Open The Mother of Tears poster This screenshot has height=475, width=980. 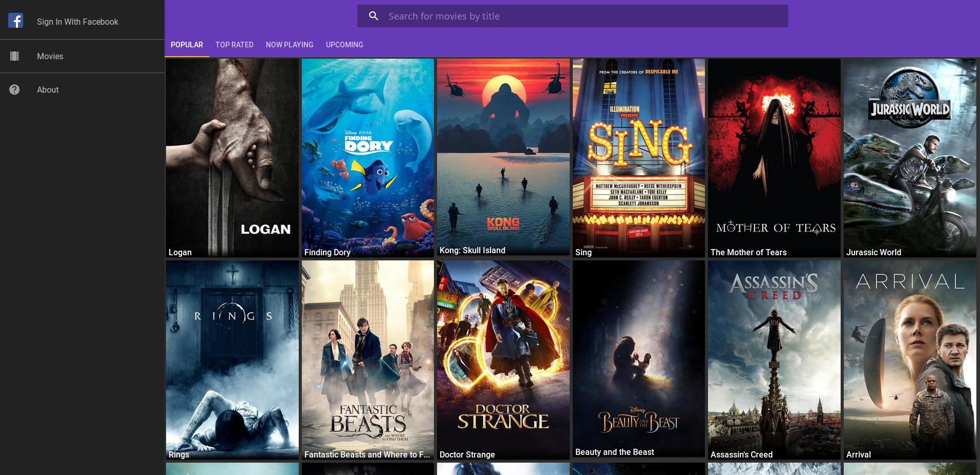tap(774, 158)
